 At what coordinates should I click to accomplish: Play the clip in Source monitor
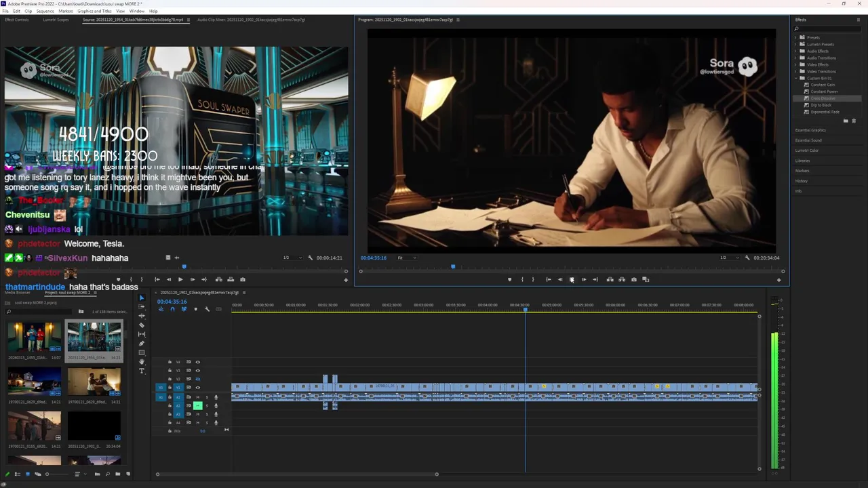tap(180, 279)
